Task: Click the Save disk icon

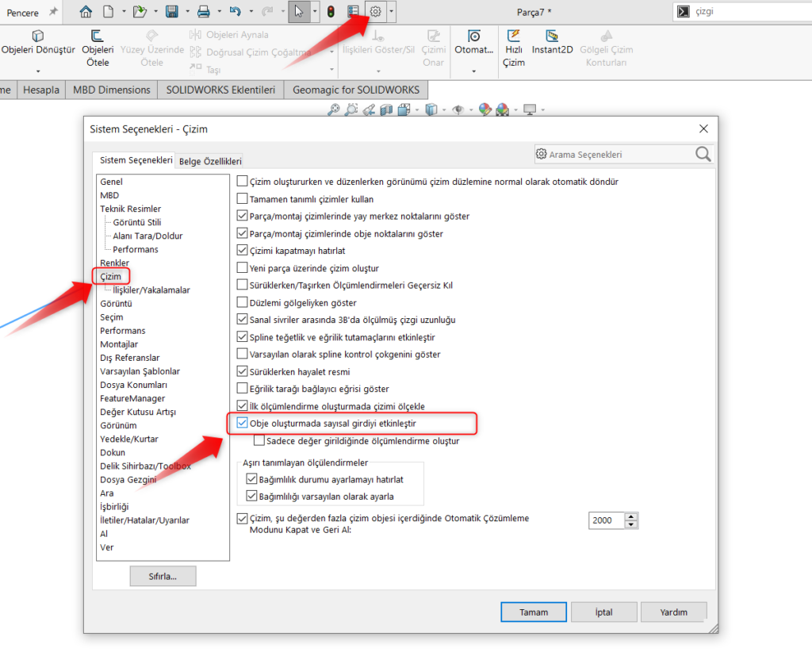Action: click(171, 12)
